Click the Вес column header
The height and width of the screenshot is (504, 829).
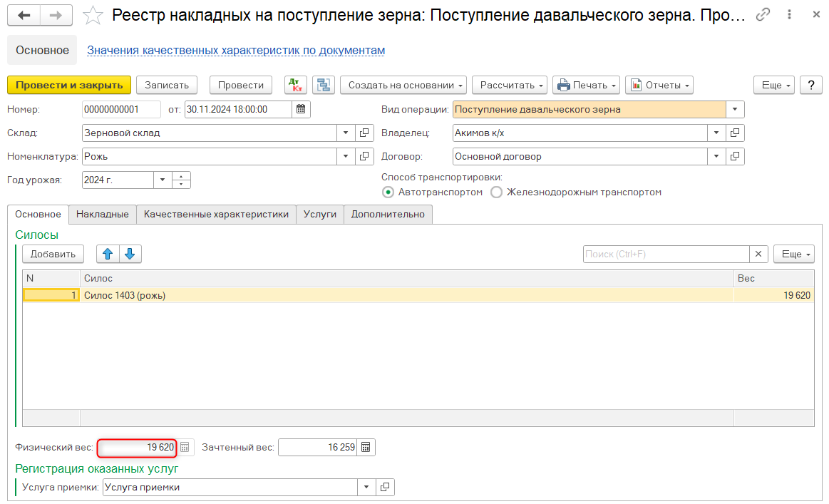click(x=773, y=278)
